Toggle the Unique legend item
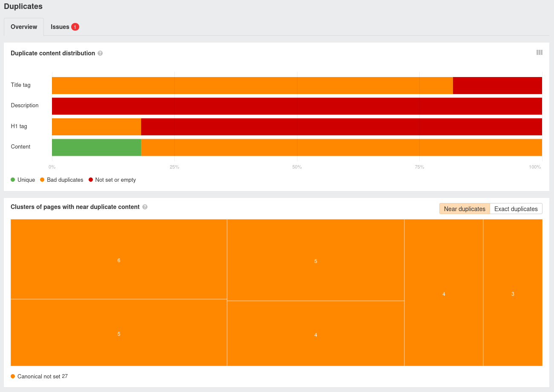This screenshot has width=554, height=392. tap(23, 180)
